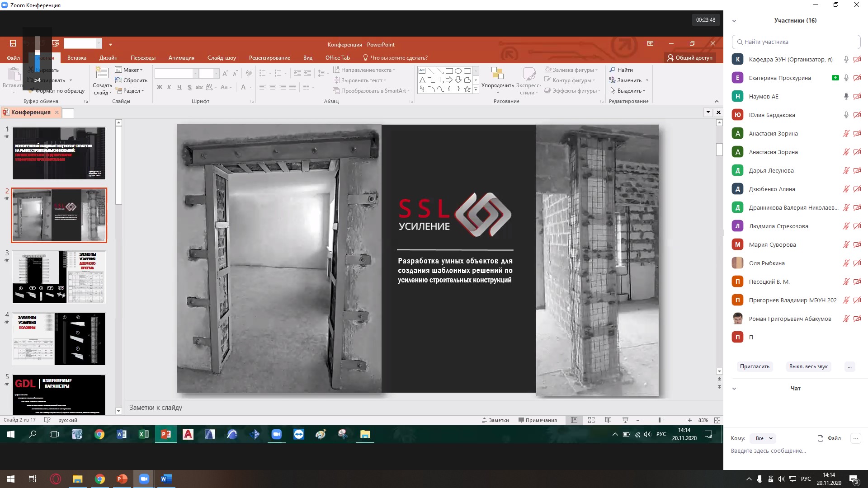Apply text shadow with the S button
Screen dimensions: 868x488
189,87
